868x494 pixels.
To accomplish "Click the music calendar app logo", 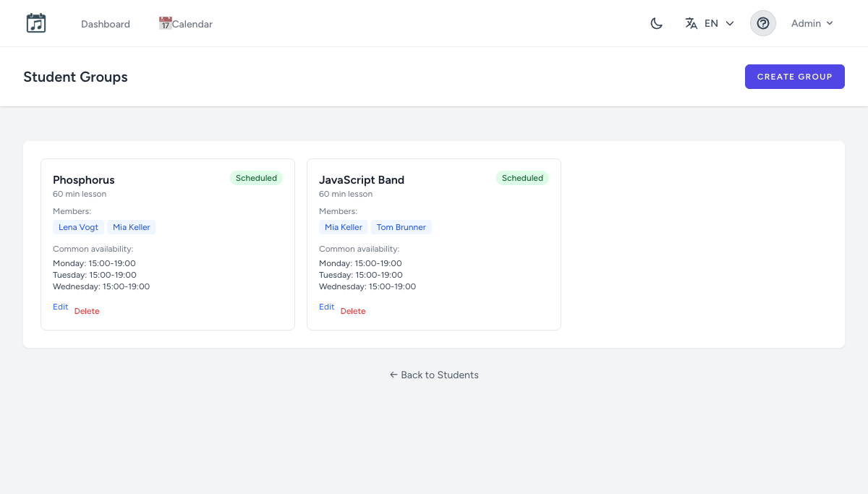I will (36, 23).
